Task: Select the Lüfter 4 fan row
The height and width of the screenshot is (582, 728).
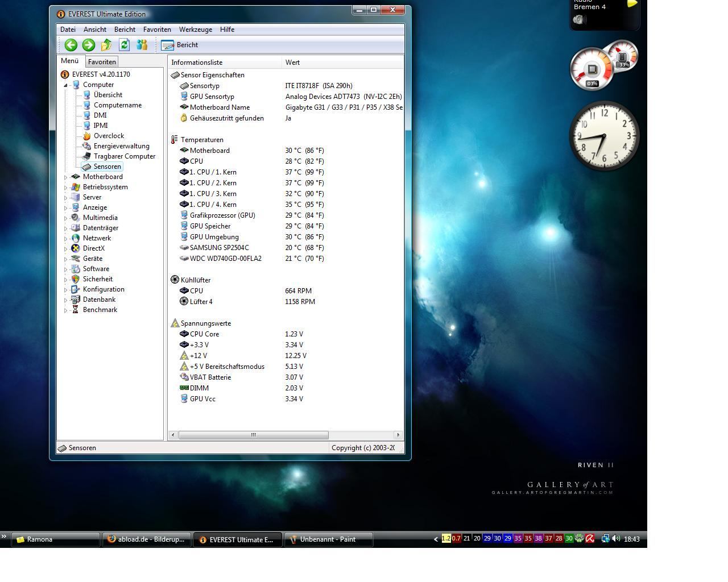Action: pos(286,302)
